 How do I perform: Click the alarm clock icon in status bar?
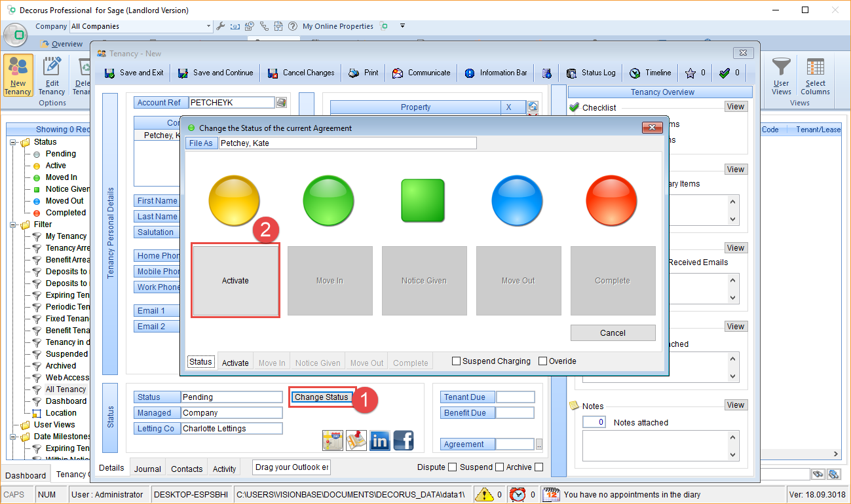coord(518,494)
